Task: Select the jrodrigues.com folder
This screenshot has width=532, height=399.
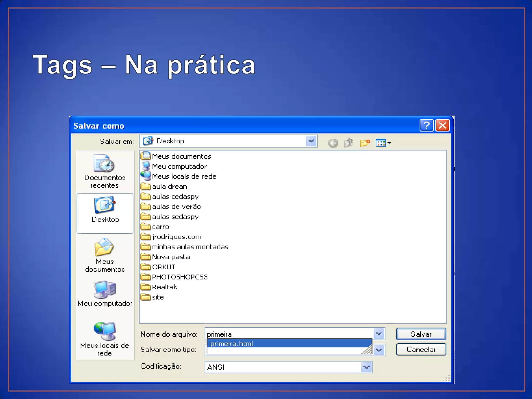Action: tap(176, 237)
